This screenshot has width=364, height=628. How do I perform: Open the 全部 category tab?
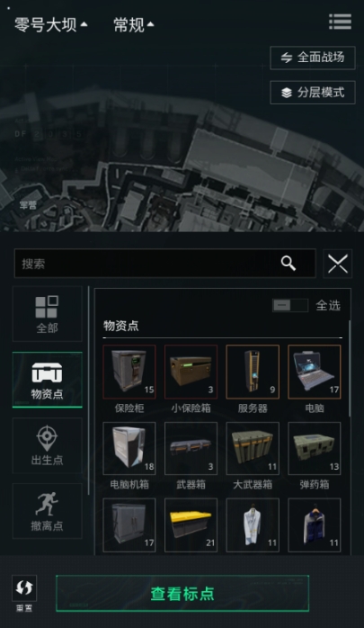(x=48, y=314)
